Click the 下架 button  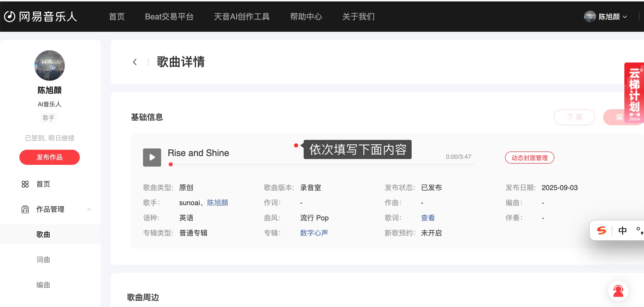[574, 117]
